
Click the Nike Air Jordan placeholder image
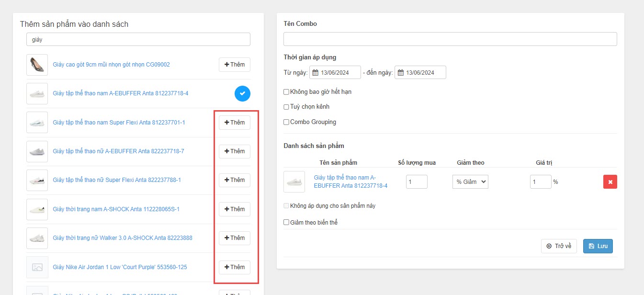coord(37,267)
